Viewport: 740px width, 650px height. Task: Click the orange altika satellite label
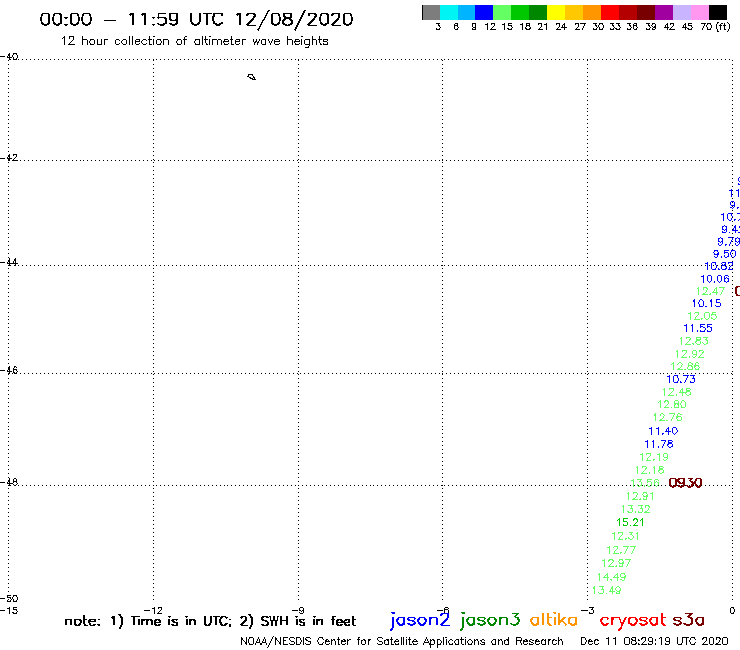tap(554, 620)
